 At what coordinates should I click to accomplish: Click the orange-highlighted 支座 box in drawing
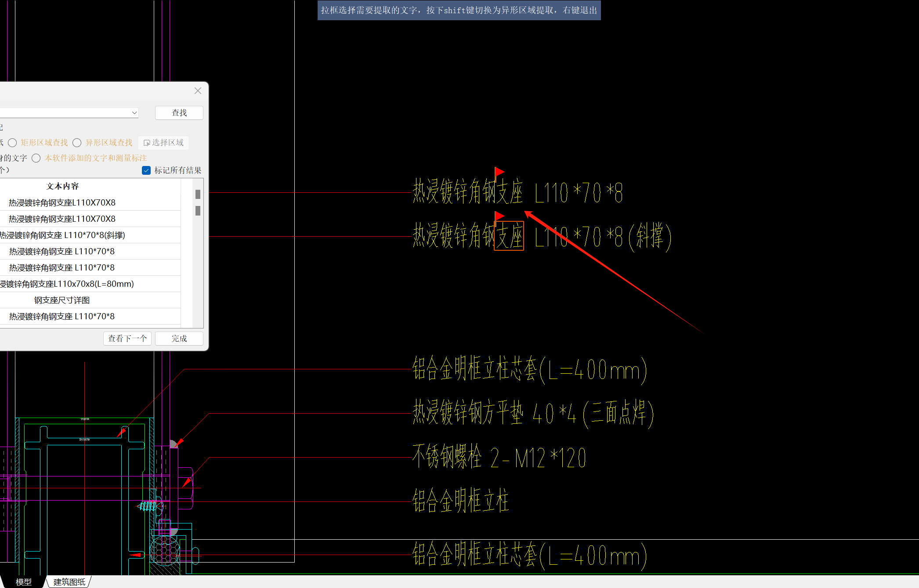[x=509, y=236]
